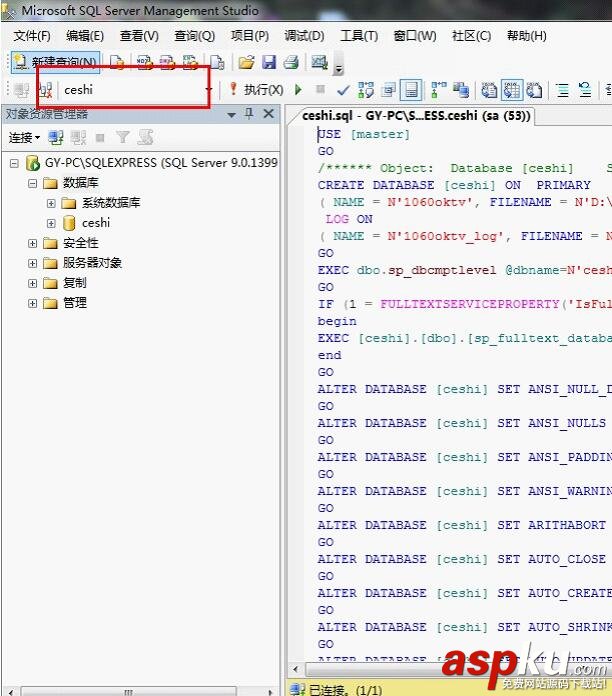Open the Community (社区) menu
Screen dimensions: 612x696
pos(471,36)
